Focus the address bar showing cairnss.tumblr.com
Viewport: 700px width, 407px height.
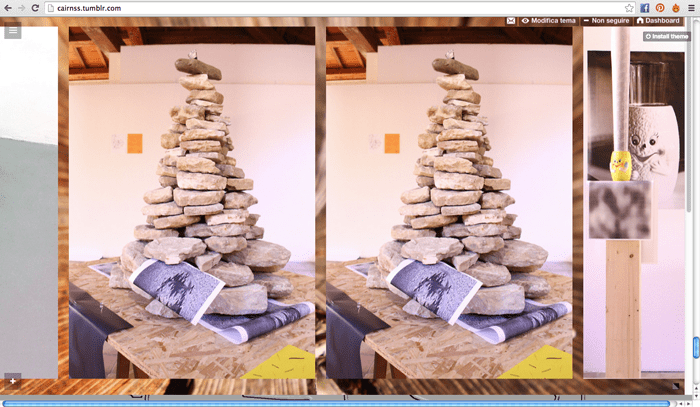(335, 8)
